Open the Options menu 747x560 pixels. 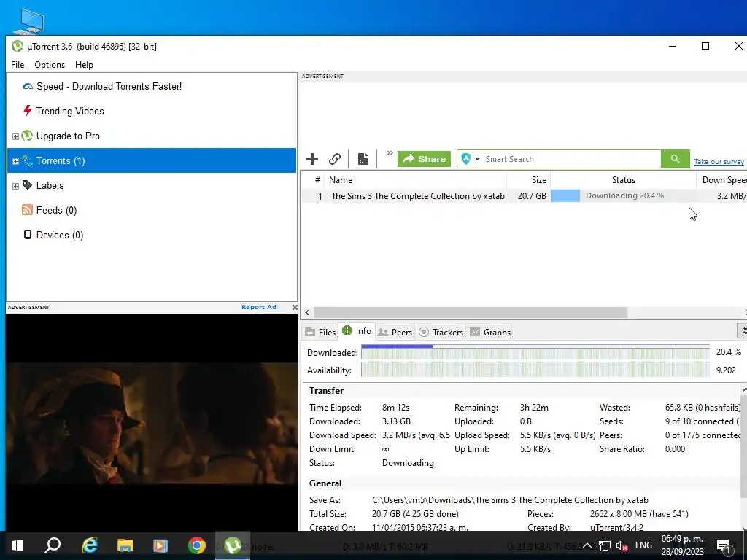pyautogui.click(x=50, y=65)
